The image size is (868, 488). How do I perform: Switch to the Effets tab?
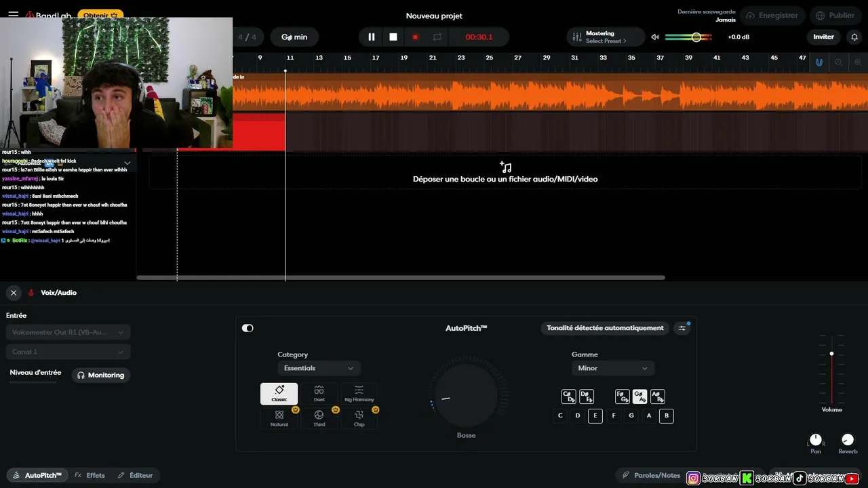point(90,475)
